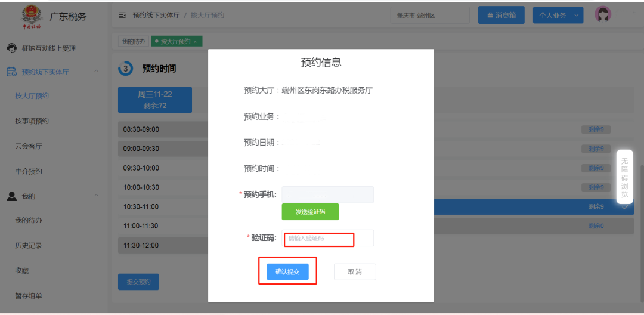Click the 预约线下实体厅 breadcrumb

[x=156, y=16]
